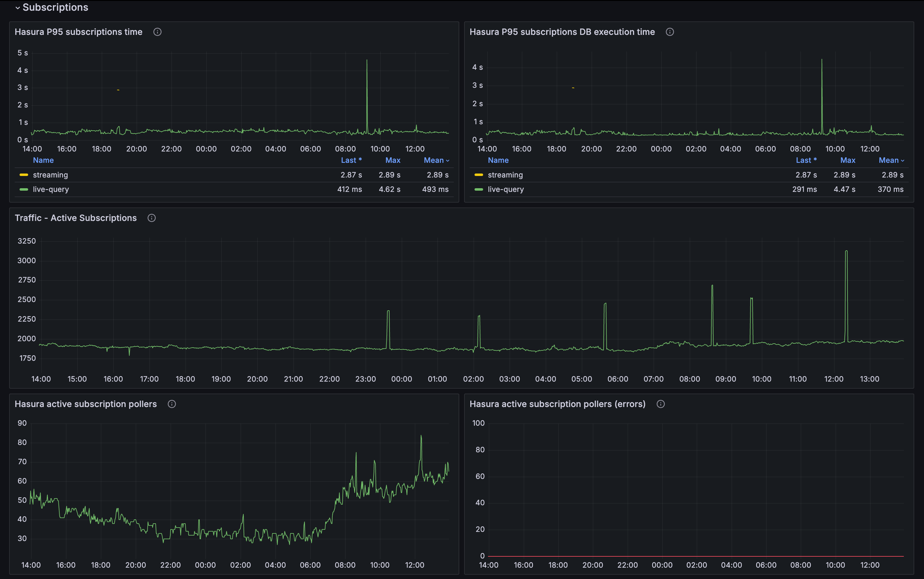Select the streaming row in P95 subscriptions time table

(x=233, y=174)
